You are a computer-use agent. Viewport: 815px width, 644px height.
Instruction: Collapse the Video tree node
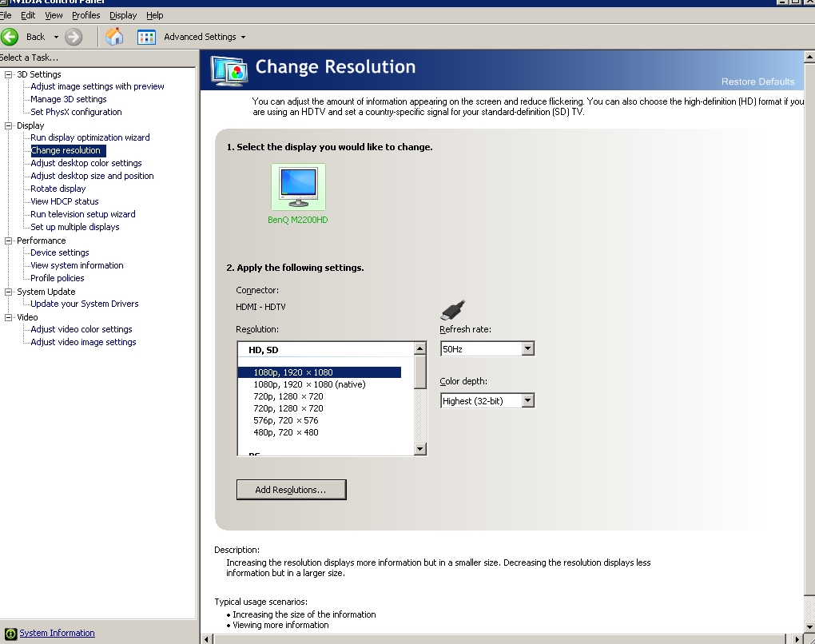tap(8, 317)
